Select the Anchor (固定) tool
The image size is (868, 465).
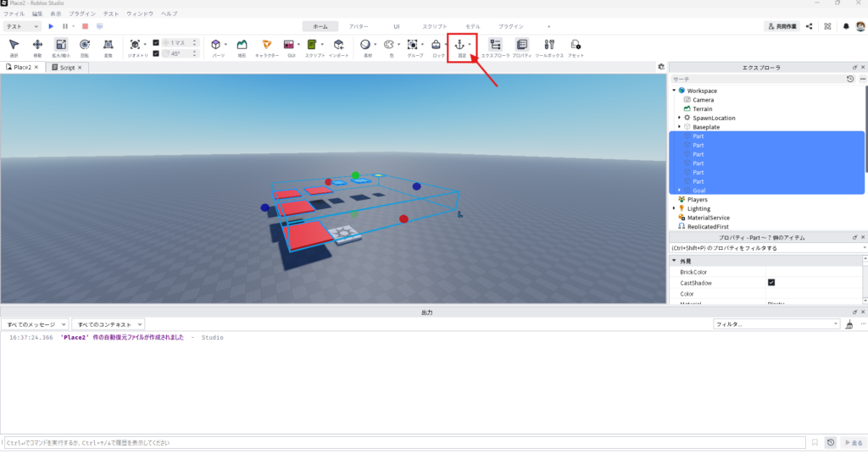point(460,45)
